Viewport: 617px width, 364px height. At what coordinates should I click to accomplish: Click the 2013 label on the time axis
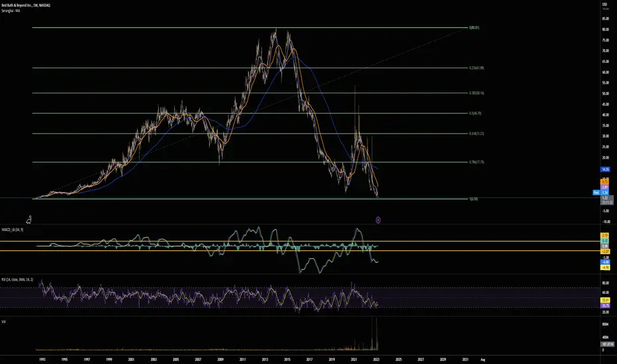click(265, 359)
